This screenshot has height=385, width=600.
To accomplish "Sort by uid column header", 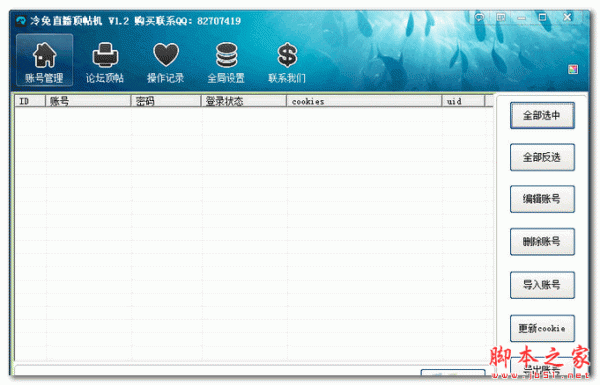I will coord(463,101).
